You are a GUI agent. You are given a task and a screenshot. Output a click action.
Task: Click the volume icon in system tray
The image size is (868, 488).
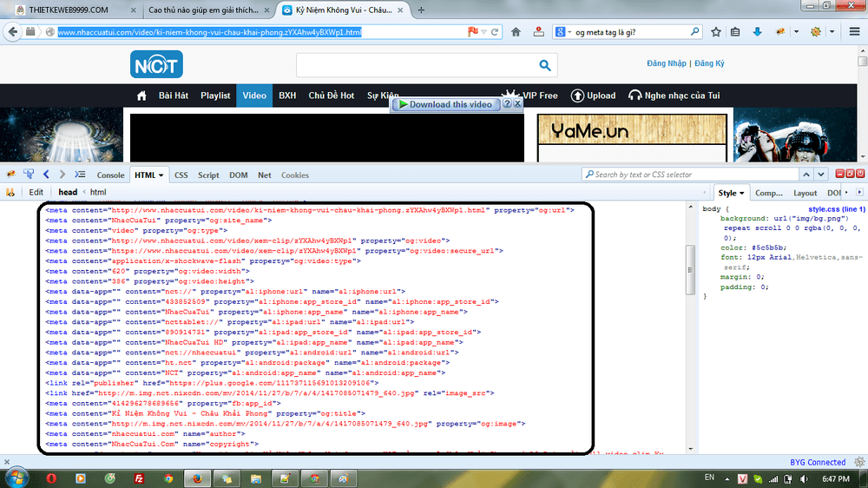point(804,479)
